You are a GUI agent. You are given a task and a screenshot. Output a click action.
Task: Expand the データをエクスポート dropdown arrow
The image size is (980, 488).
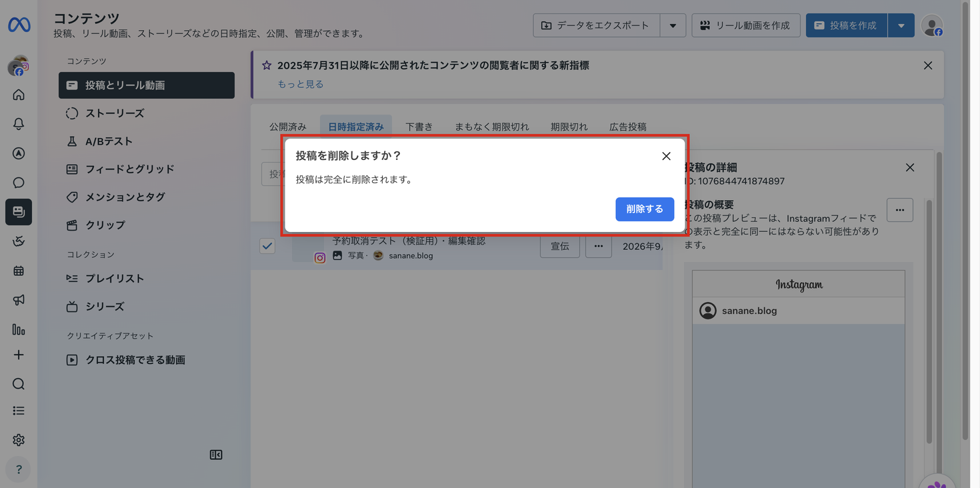[x=673, y=25]
